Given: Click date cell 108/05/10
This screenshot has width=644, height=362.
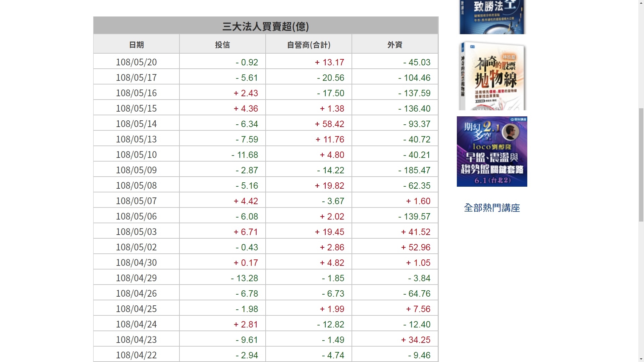Looking at the screenshot, I should tap(136, 155).
